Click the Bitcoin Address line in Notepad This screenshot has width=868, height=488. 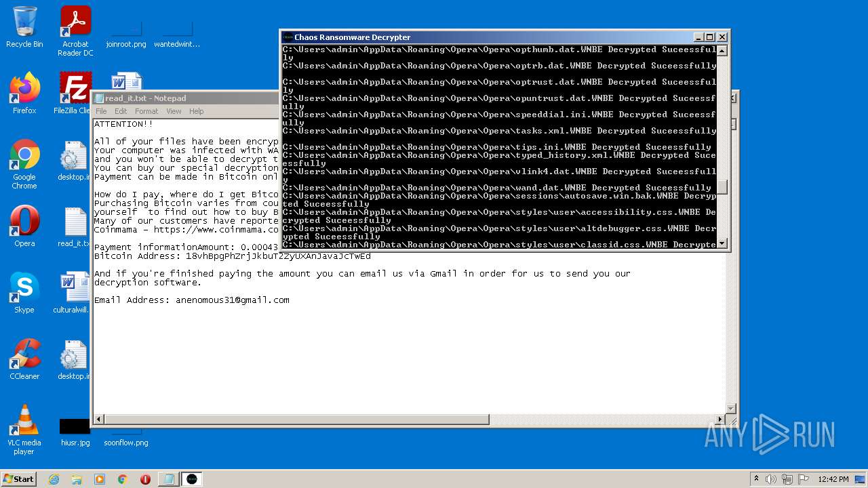pos(233,256)
